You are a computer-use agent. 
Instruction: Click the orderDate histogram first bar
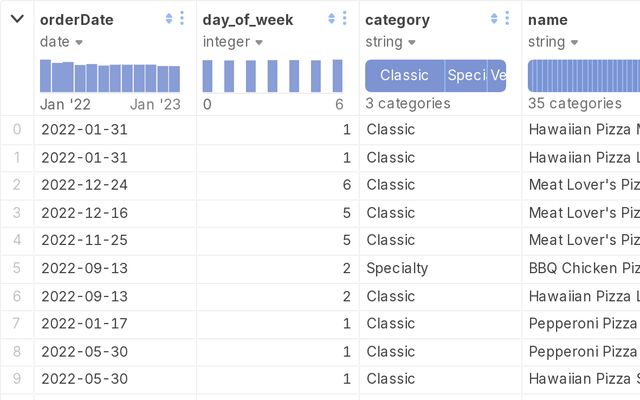point(45,76)
